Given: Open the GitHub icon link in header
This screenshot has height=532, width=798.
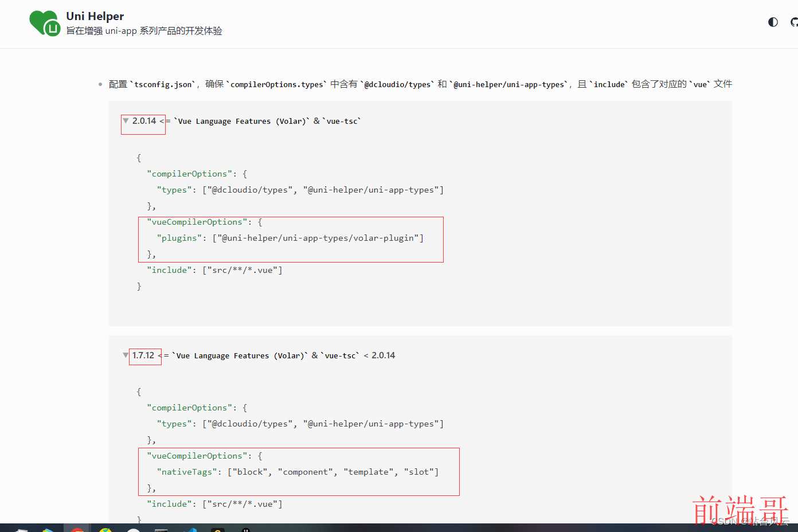Looking at the screenshot, I should tap(794, 22).
